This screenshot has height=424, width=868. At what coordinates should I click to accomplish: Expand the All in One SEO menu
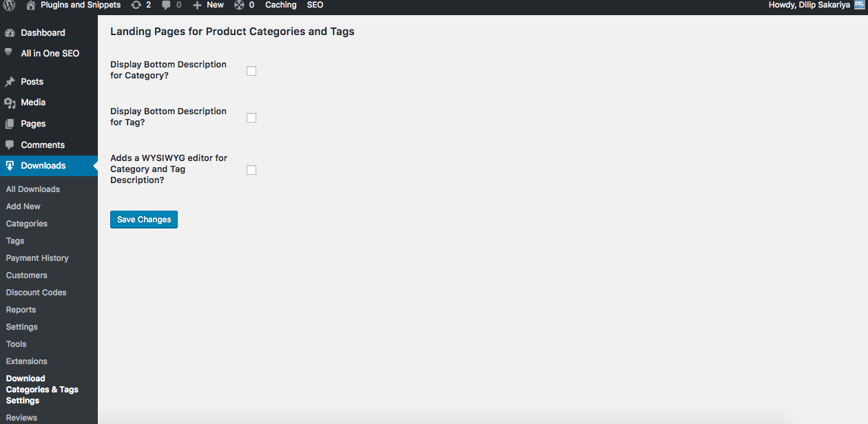click(49, 54)
